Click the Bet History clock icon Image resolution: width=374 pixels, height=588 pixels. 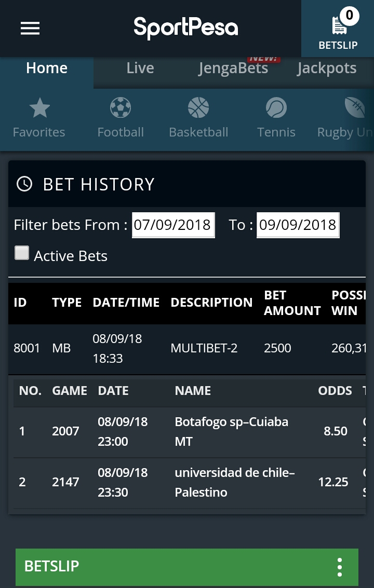(x=24, y=184)
